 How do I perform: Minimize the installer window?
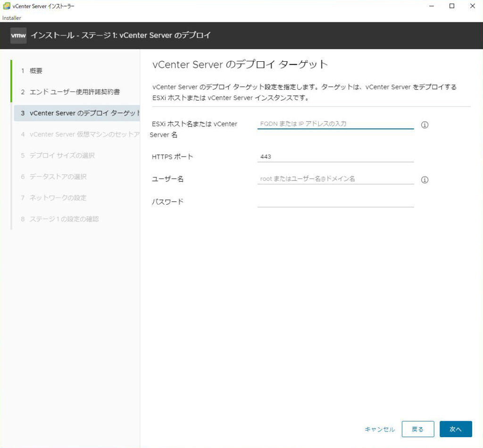pos(432,6)
